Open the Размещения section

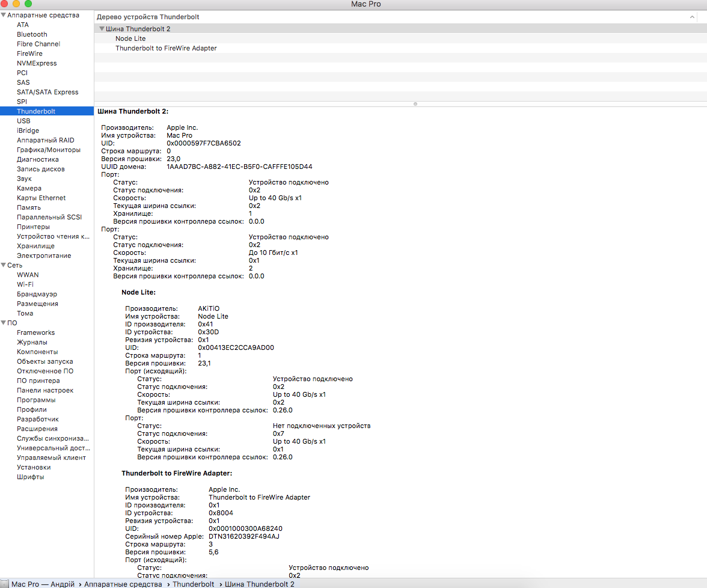(x=37, y=304)
